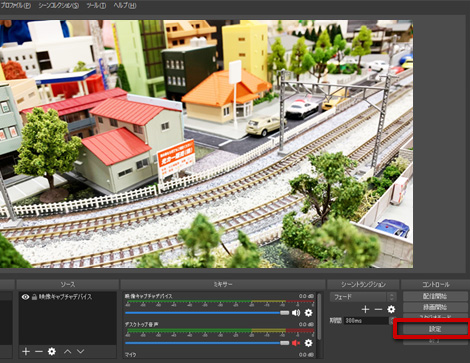Toggle visibility of 映像キャプチャデバイス source
The width and height of the screenshot is (470, 363).
click(25, 297)
